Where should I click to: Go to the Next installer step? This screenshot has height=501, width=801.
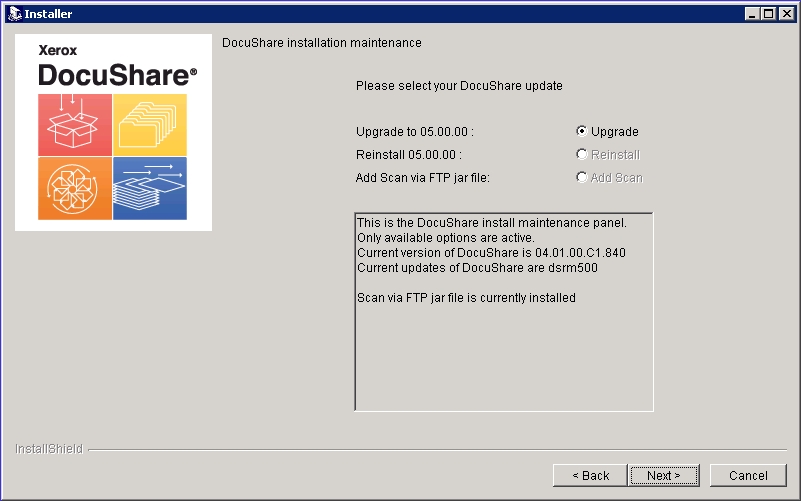click(x=664, y=475)
